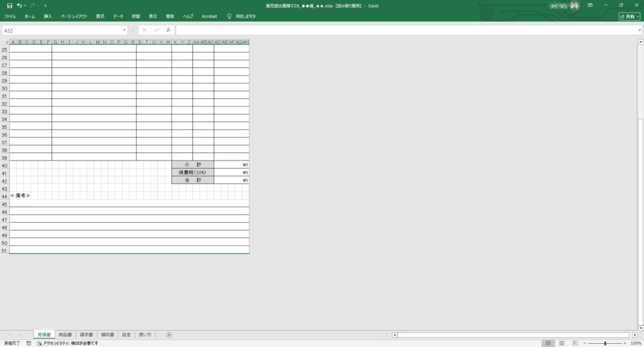Viewport: 644px width, 347px height.
Task: Click the ≪備考≫ remarks label
Action: [20, 196]
